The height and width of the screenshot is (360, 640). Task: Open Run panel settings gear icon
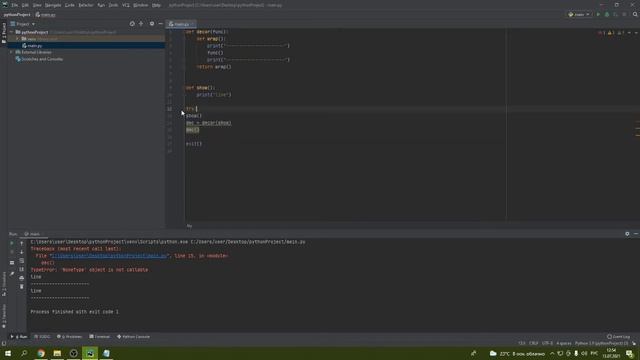coord(627,234)
